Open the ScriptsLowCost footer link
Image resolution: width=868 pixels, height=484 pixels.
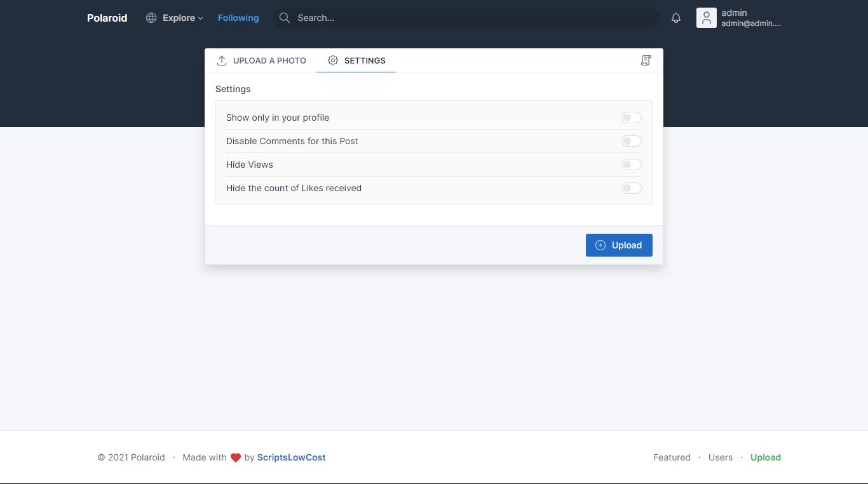[x=291, y=457]
